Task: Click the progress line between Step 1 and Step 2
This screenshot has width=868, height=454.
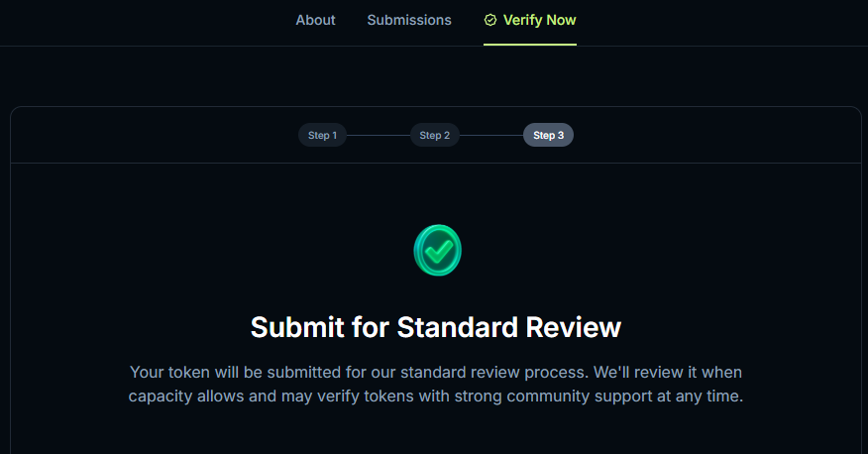Action: click(378, 135)
